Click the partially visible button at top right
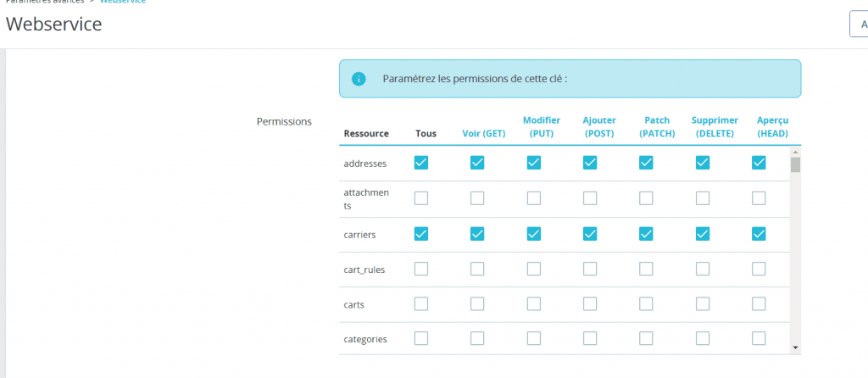Screen dimensions: 868x378 pos(859,24)
